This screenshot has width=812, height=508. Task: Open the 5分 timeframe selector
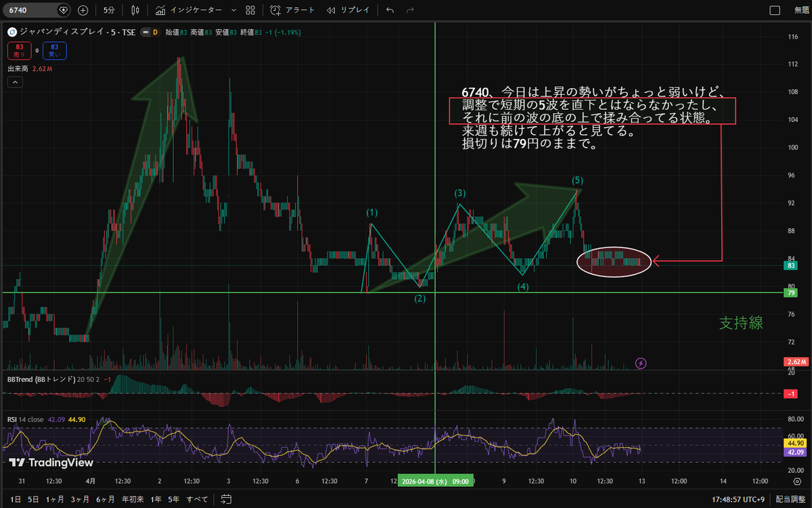[109, 10]
